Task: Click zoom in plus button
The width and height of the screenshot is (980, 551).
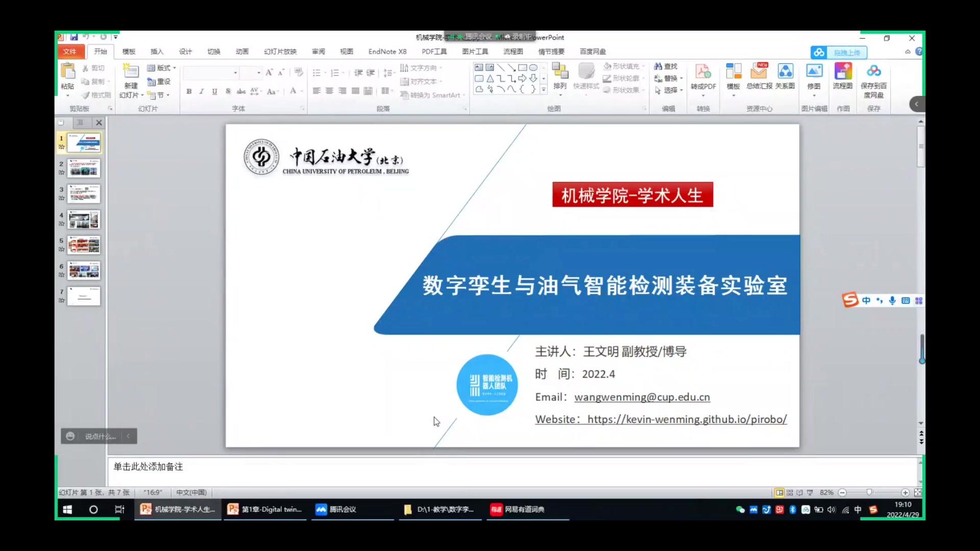Action: point(905,493)
